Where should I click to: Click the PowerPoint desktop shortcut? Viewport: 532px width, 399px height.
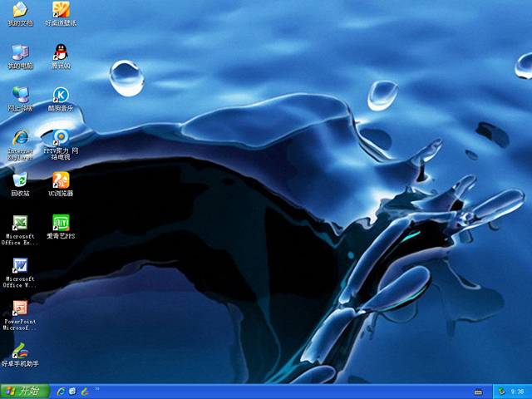[x=20, y=308]
